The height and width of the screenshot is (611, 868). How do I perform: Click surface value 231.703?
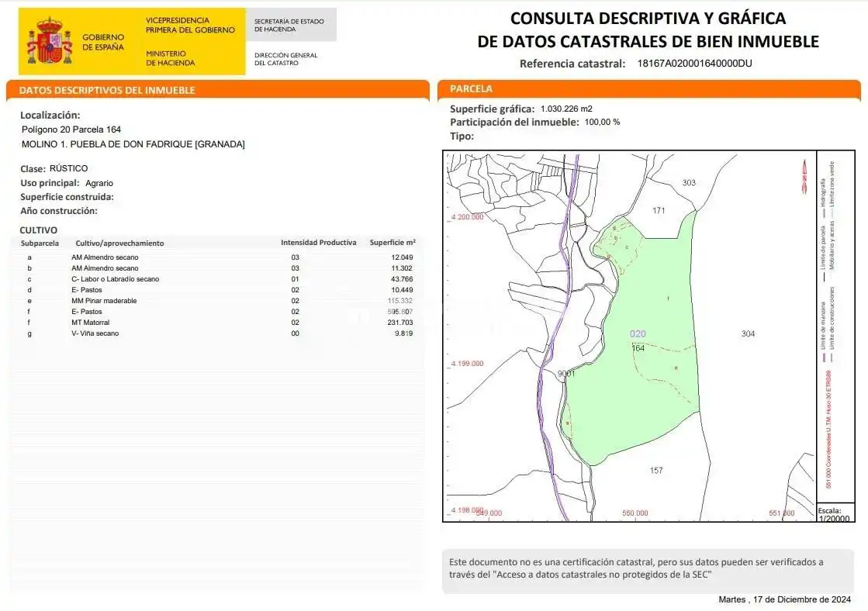point(399,322)
